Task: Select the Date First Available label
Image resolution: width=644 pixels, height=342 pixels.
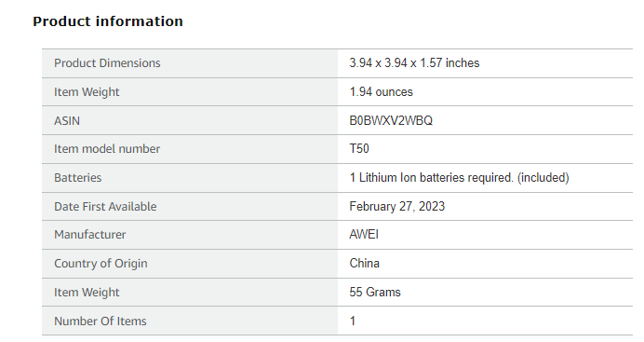Action: [x=105, y=206]
